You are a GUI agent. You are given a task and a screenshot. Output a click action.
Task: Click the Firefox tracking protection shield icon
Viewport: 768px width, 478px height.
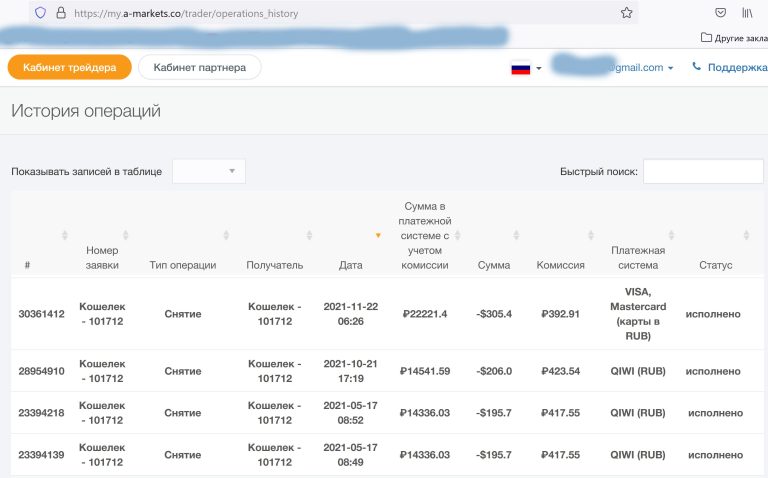coord(40,13)
